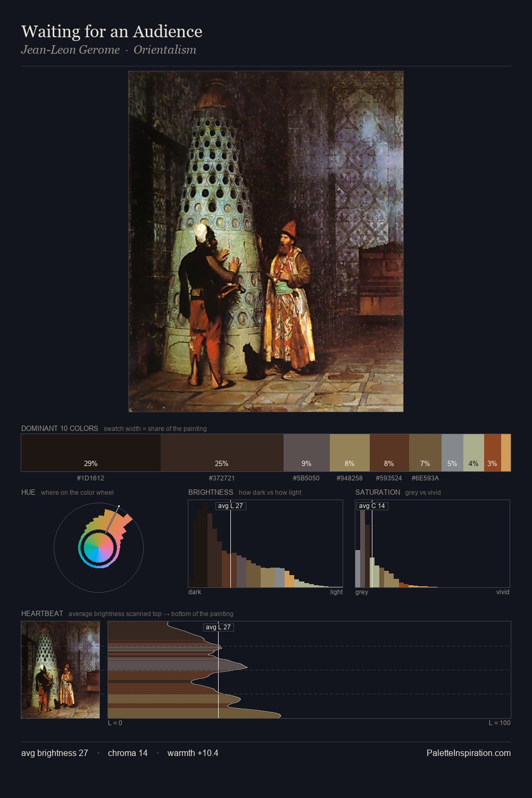532x798 pixels.
Task: Click "avg L 27" label in heartbeat chart
Action: coord(219,627)
